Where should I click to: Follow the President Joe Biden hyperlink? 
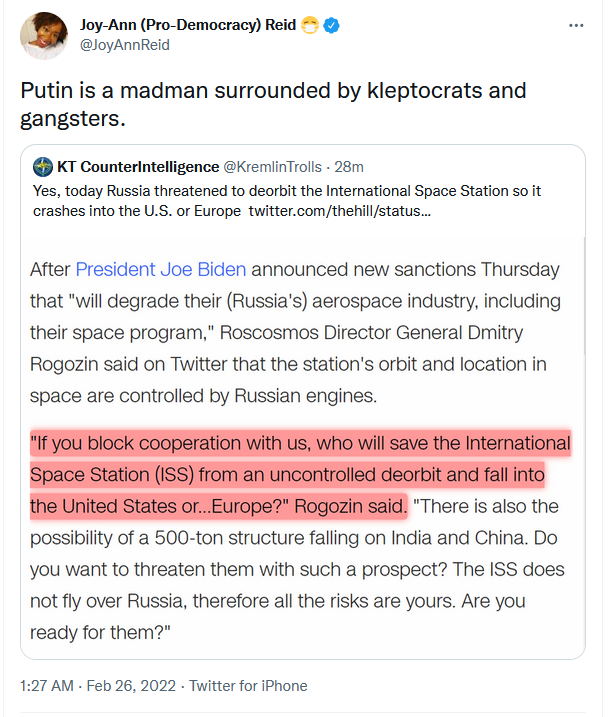tap(161, 269)
